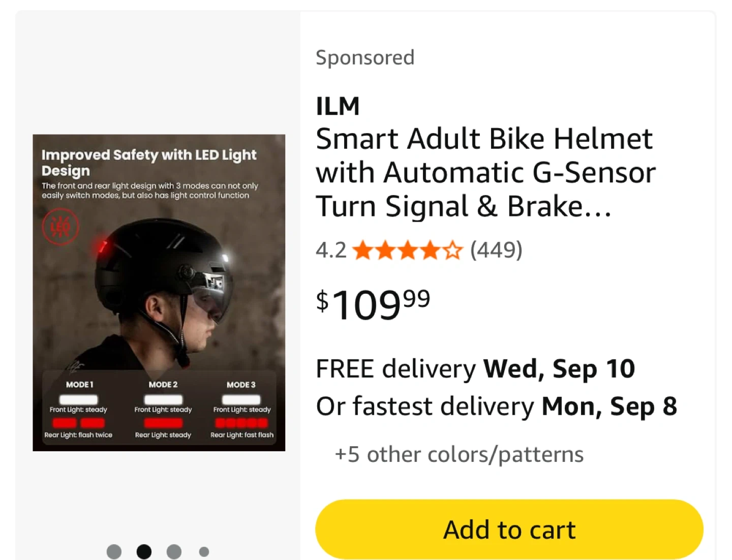Click the orange star rating icons

(408, 250)
